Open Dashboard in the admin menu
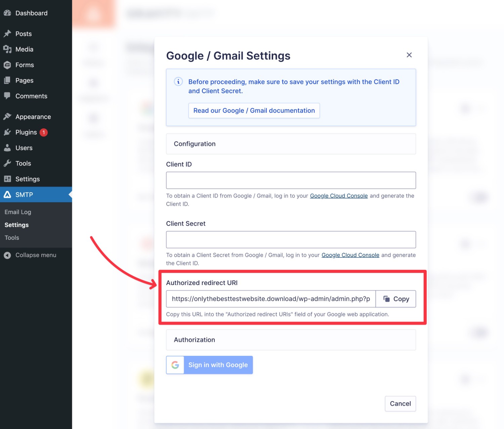Viewport: 504px width, 429px height. click(x=36, y=13)
